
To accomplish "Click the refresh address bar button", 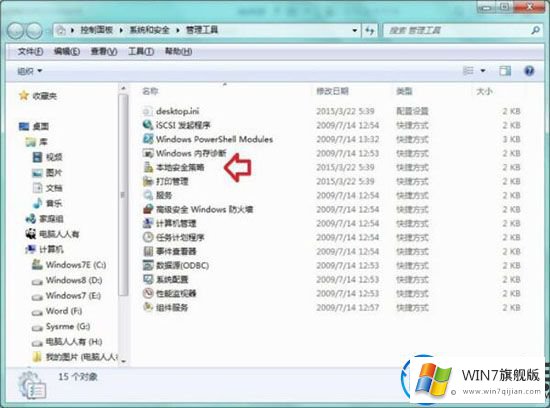I will click(370, 31).
